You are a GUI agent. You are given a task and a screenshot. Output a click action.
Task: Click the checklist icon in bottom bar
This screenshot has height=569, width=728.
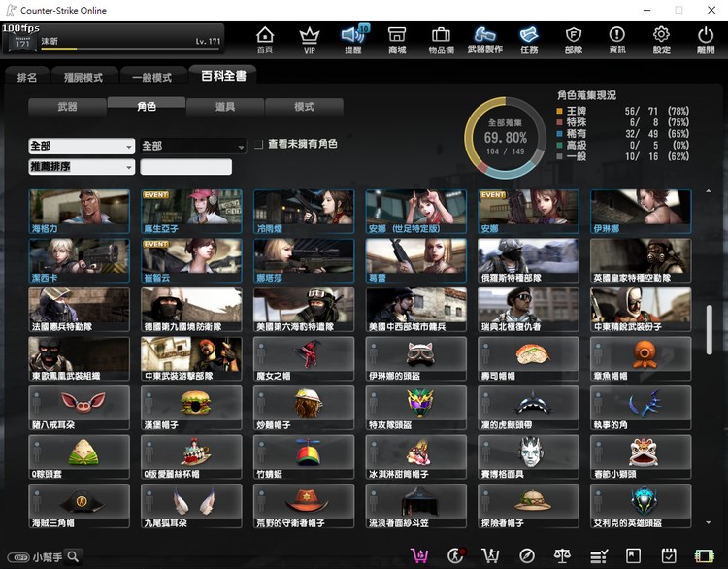coord(599,555)
